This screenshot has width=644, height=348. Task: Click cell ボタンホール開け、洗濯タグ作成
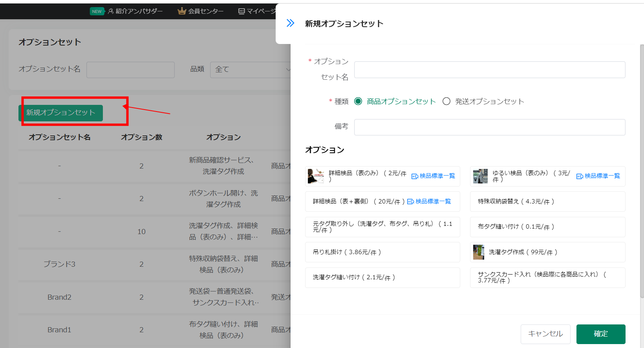click(223, 199)
